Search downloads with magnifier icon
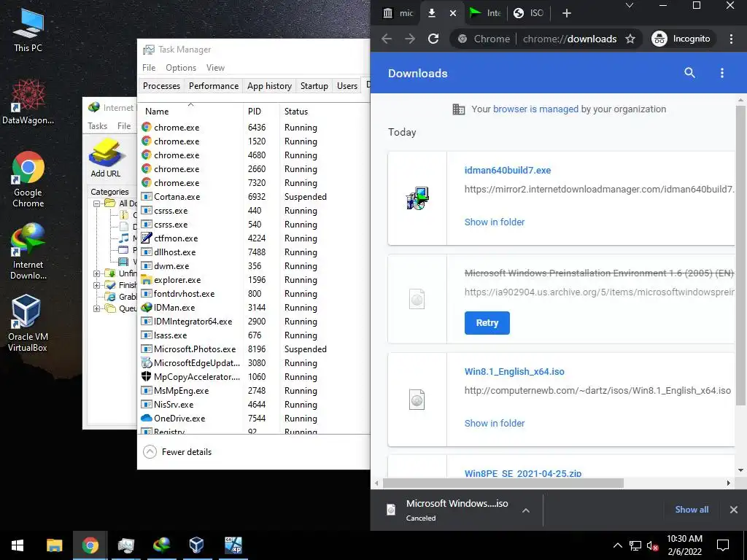 tap(689, 73)
